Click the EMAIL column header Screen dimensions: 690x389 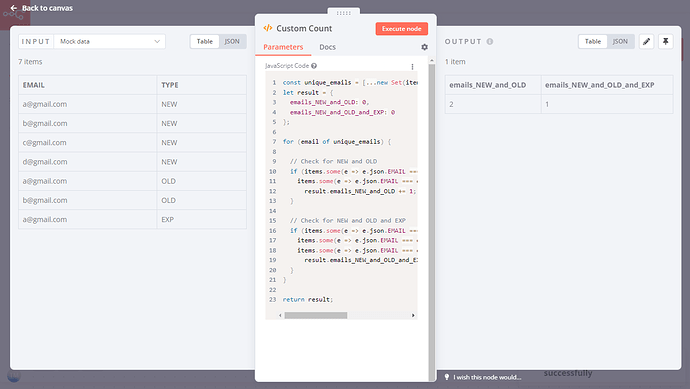[88, 85]
